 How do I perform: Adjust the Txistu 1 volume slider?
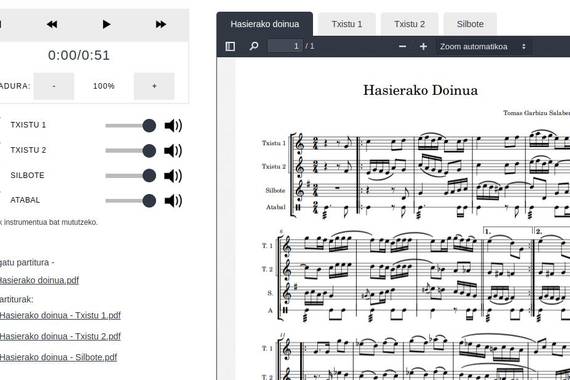coord(131,125)
